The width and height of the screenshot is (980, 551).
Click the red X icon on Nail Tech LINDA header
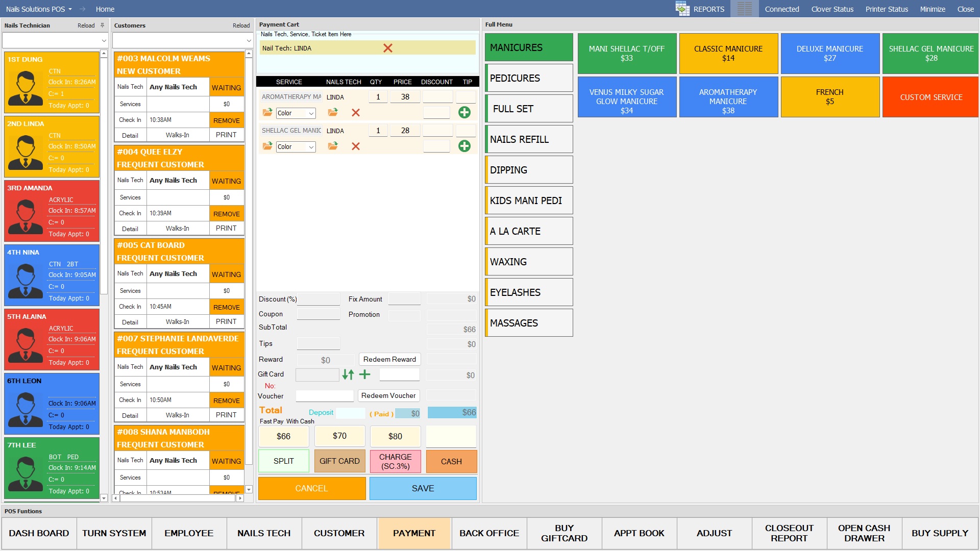tap(388, 48)
